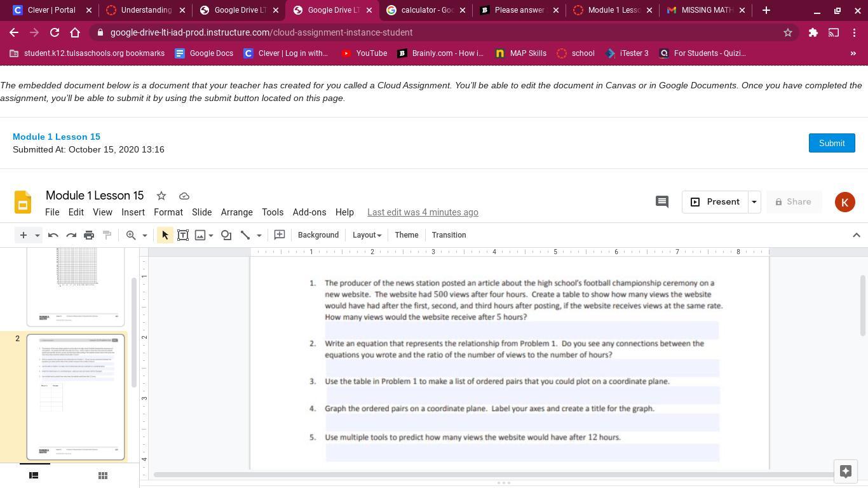Start the presentation with Present
This screenshot has height=488, width=868.
(x=715, y=202)
